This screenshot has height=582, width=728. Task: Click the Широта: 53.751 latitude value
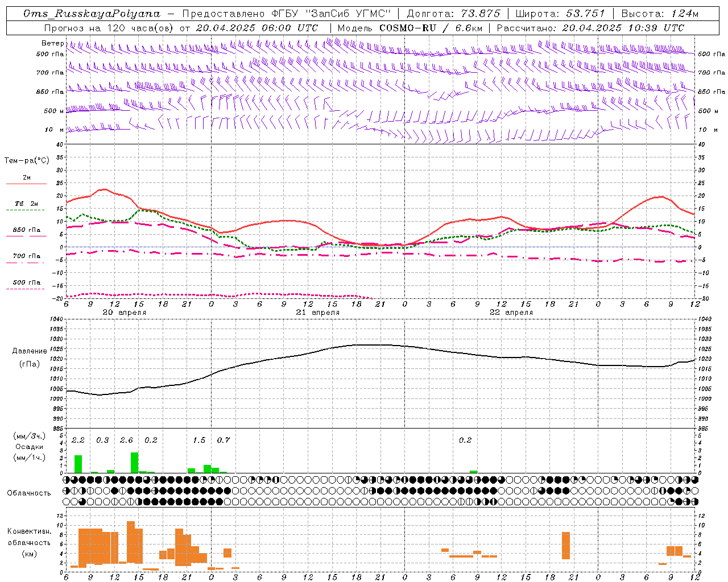[560, 14]
